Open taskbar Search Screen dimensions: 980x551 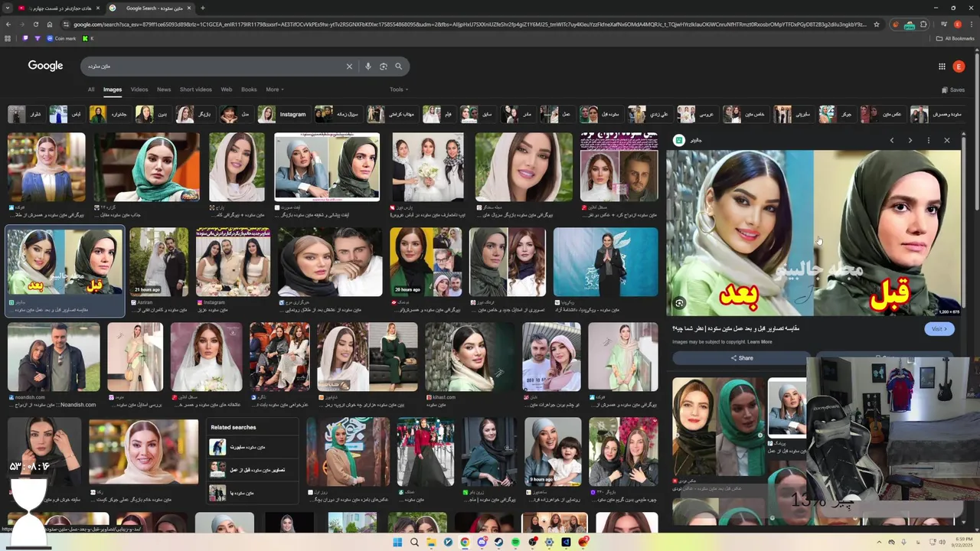[x=414, y=543]
